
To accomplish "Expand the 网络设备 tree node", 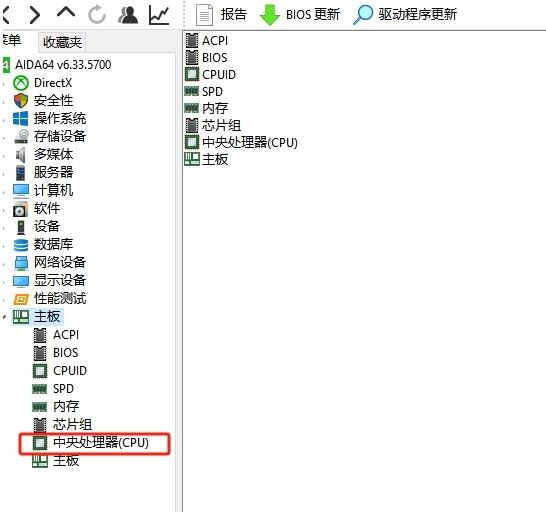I will [4, 263].
